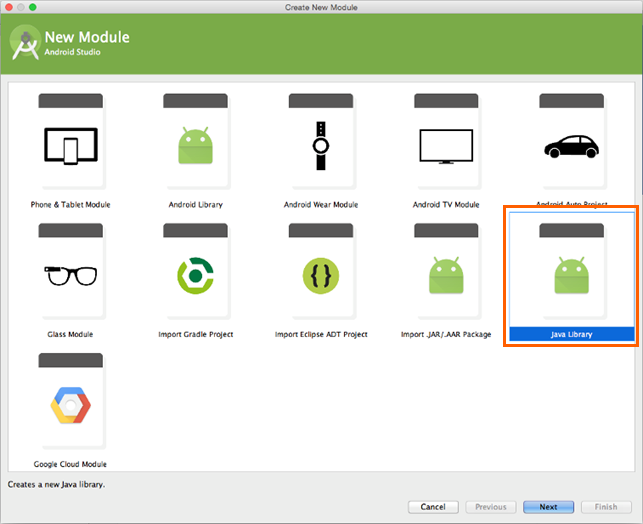Proceed with the Next button
This screenshot has height=524, width=643.
click(x=548, y=507)
